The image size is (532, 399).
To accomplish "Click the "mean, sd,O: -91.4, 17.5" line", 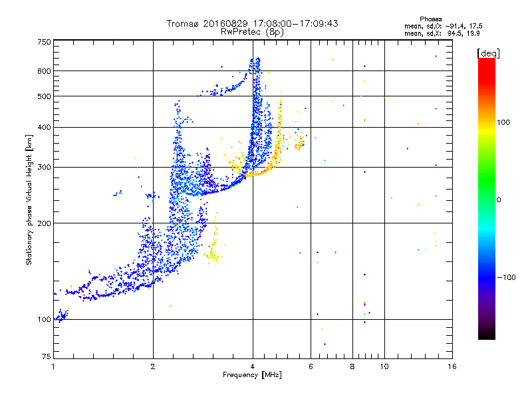I will tap(443, 26).
